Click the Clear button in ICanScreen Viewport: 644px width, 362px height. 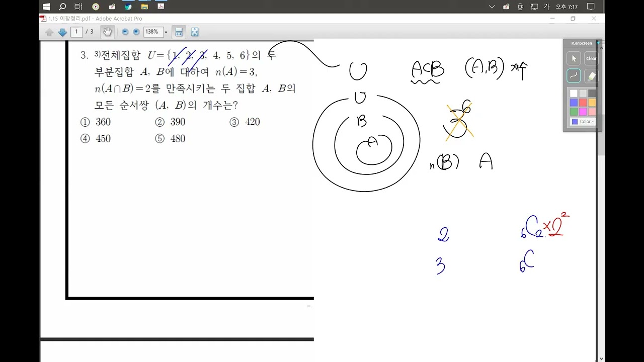591,58
